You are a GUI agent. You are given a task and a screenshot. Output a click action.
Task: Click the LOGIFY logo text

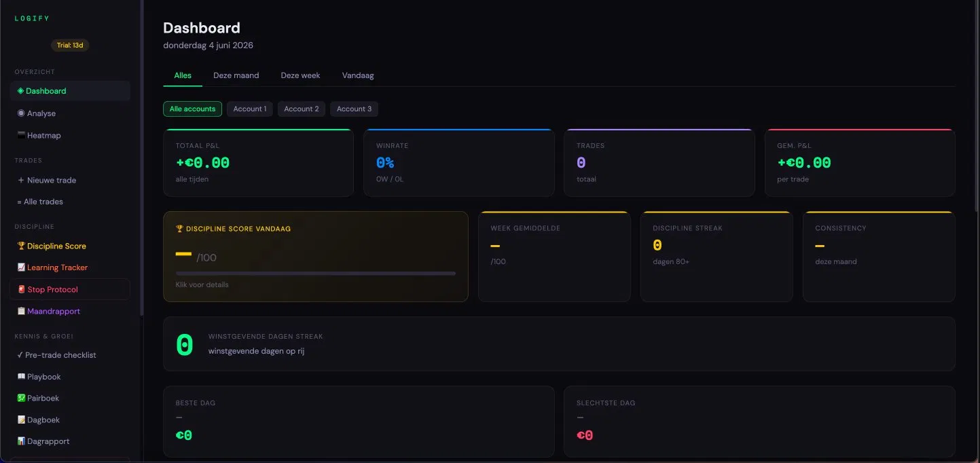[x=32, y=18]
